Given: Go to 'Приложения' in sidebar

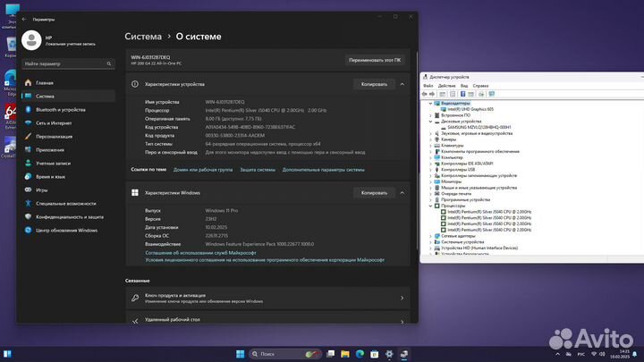Looking at the screenshot, I should click(x=50, y=150).
